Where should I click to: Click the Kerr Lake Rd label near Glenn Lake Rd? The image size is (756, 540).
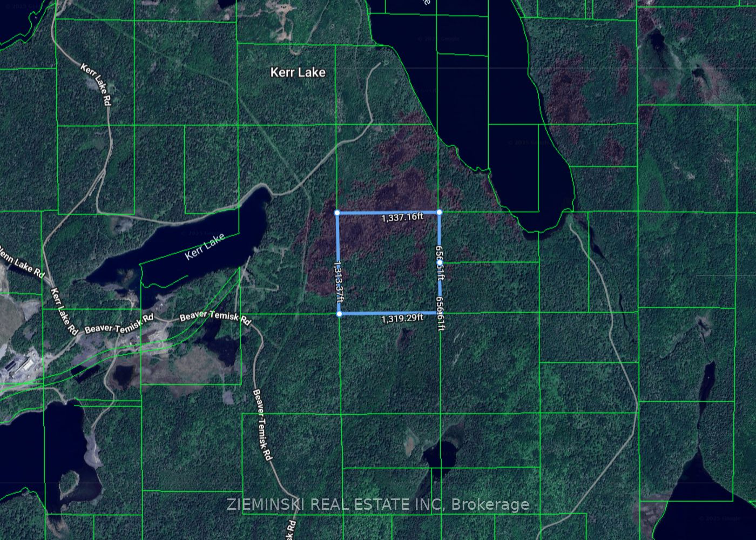(x=64, y=310)
